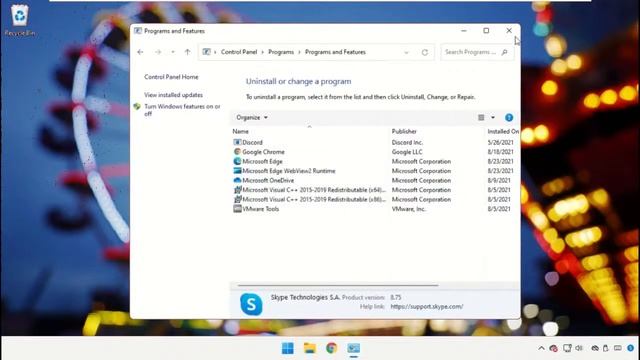Open File Explorer from the taskbar
Screen dimensions: 640x360
tap(310, 348)
